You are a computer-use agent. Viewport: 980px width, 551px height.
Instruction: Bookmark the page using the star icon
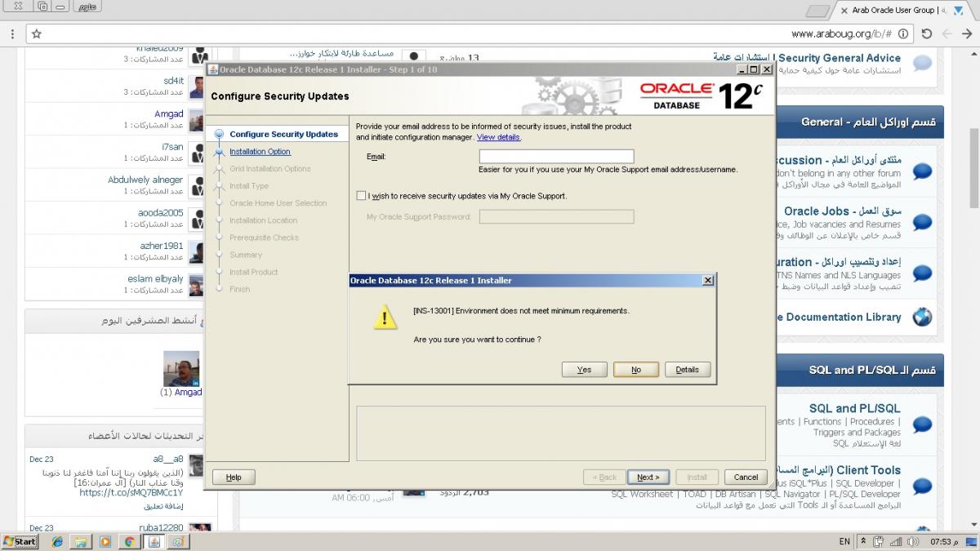click(37, 35)
